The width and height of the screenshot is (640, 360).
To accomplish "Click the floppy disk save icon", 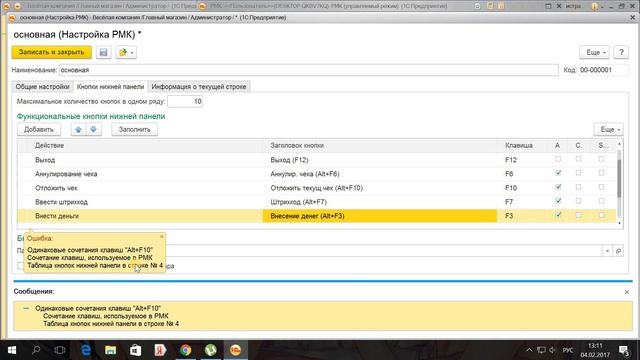I will point(103,52).
